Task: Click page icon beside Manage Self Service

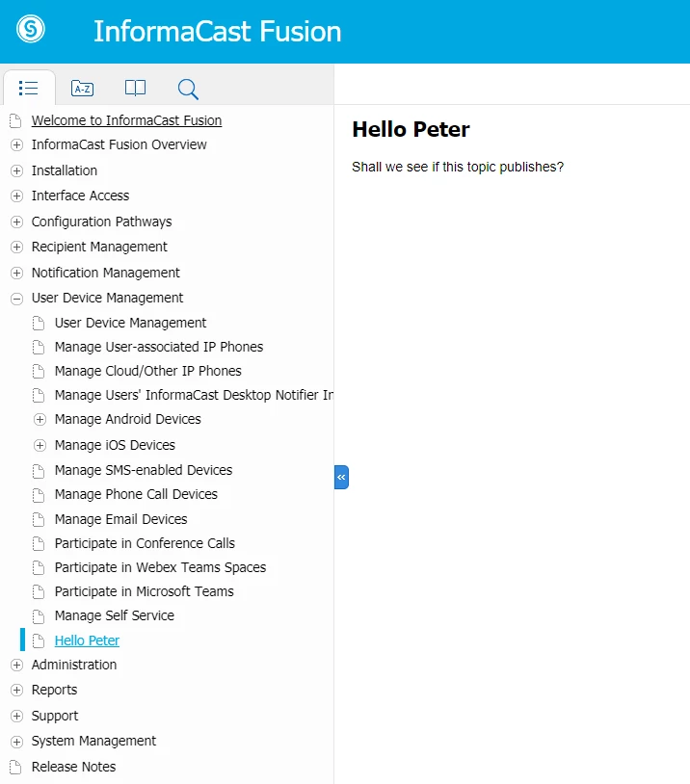Action: 39,616
